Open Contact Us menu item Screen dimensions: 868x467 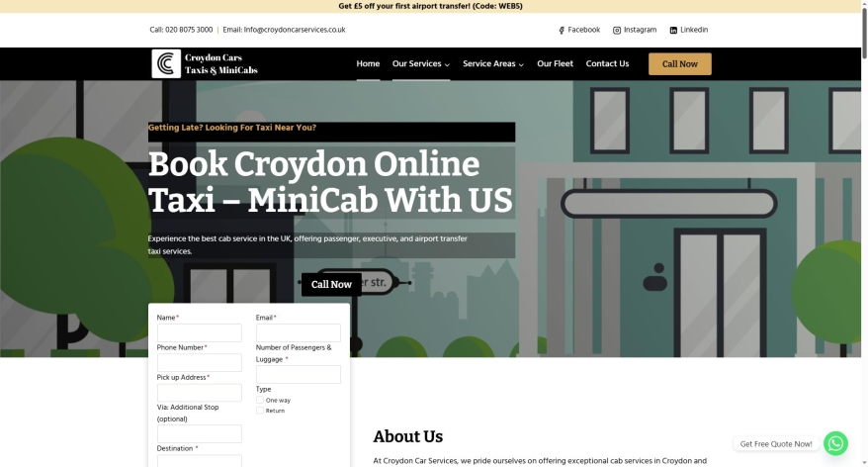pyautogui.click(x=607, y=63)
